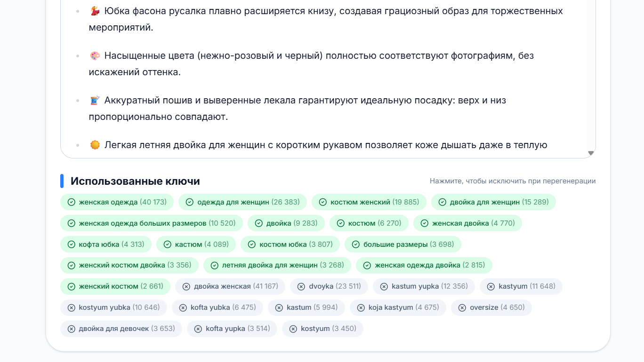
Task: Include the 'kastum' (5 994) keyword
Action: 306,307
